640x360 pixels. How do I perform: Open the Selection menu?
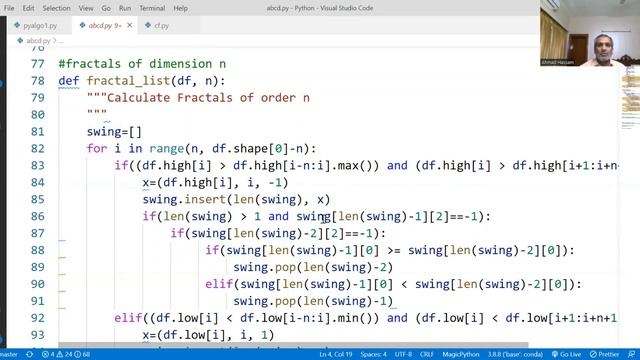point(56,8)
